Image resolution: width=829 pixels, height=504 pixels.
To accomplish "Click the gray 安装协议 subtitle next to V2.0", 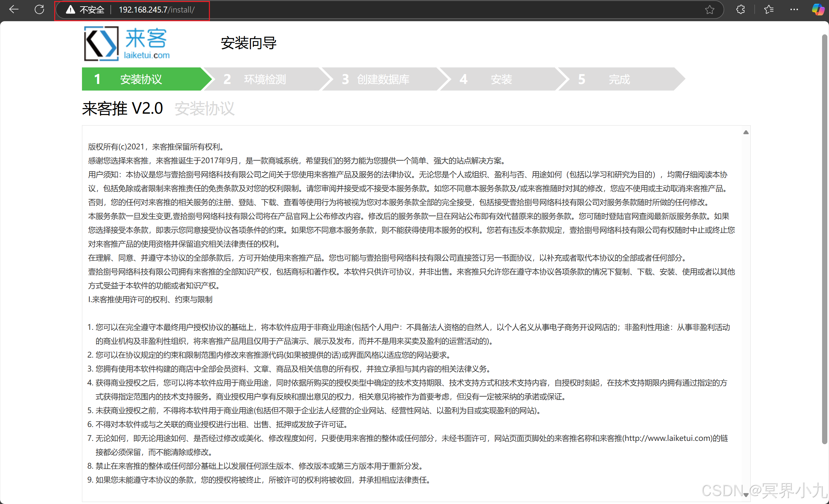I will (x=204, y=108).
